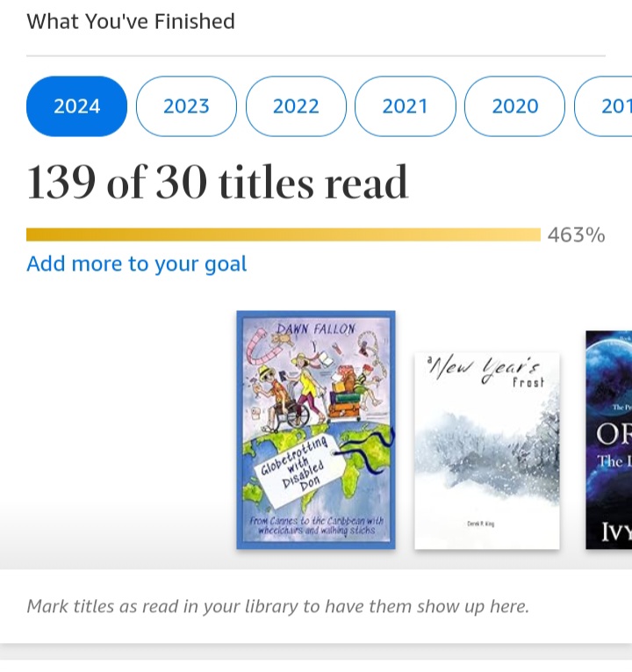Open Globetrotting with Disabled Don book cover
632x672 pixels.
point(316,430)
